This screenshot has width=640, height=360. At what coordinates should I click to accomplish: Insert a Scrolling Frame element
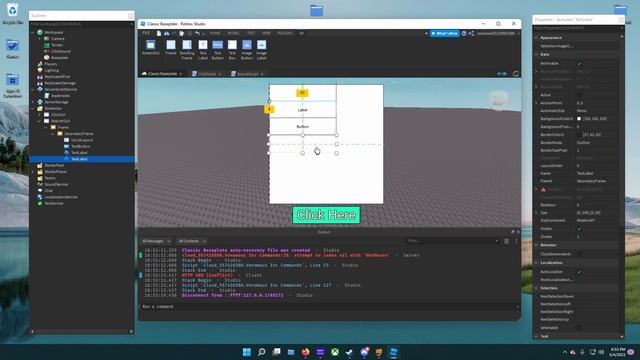click(187, 49)
